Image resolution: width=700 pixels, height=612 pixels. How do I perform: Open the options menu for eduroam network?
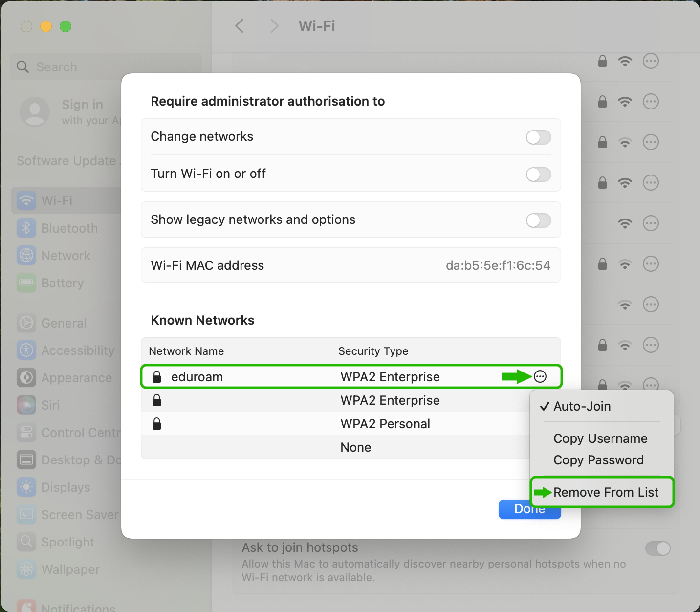[x=540, y=376]
